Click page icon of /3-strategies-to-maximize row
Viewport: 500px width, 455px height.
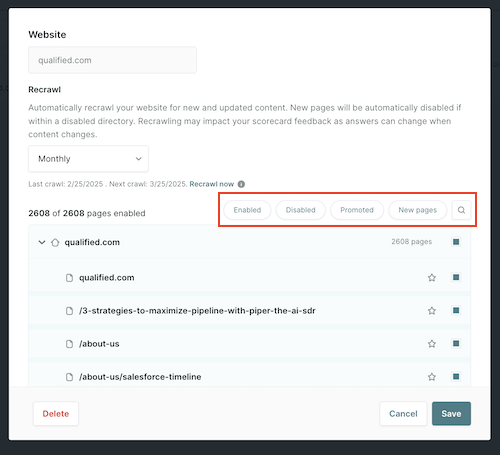[69, 311]
